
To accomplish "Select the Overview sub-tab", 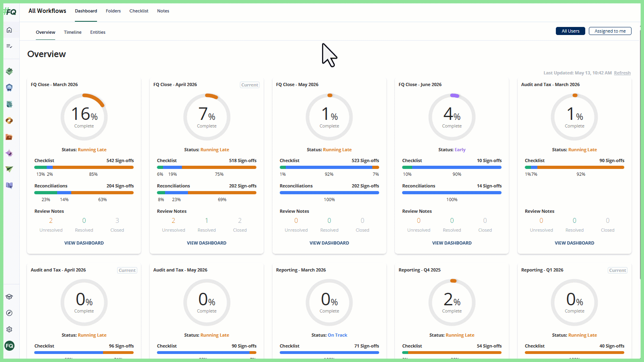I will click(45, 32).
